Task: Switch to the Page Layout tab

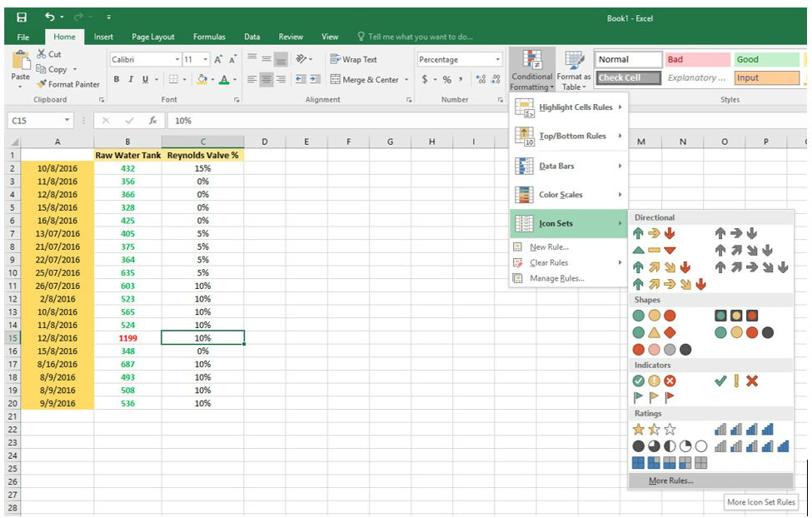Action: coord(152,37)
